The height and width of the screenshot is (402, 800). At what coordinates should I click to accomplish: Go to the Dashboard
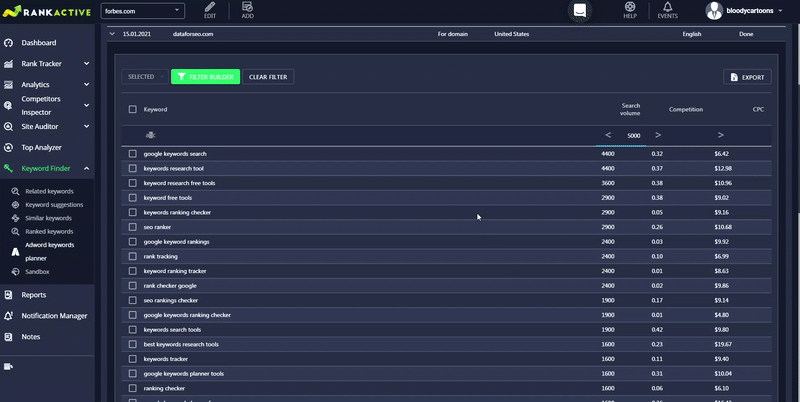click(x=39, y=43)
